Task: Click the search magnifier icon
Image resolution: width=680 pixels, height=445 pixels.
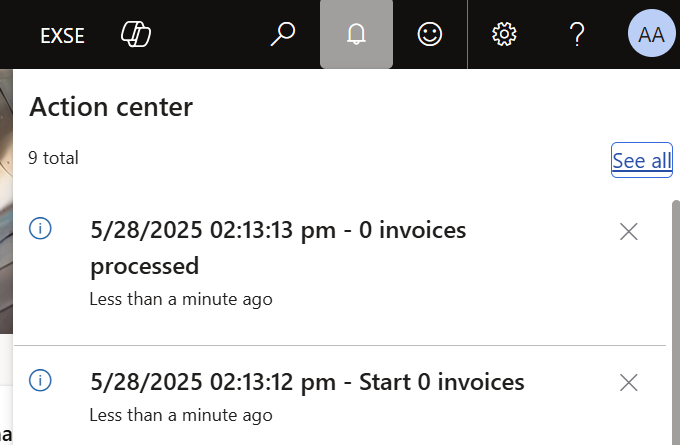Action: click(x=283, y=34)
